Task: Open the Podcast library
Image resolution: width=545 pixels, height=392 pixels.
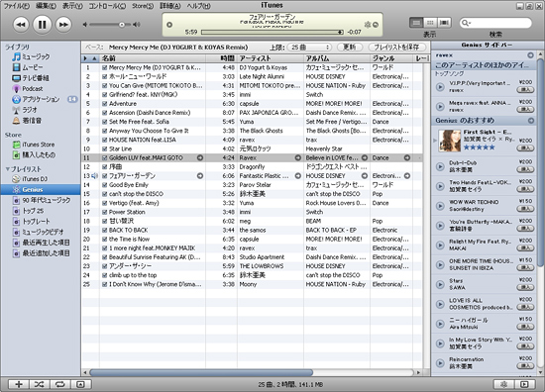Action: (x=28, y=88)
